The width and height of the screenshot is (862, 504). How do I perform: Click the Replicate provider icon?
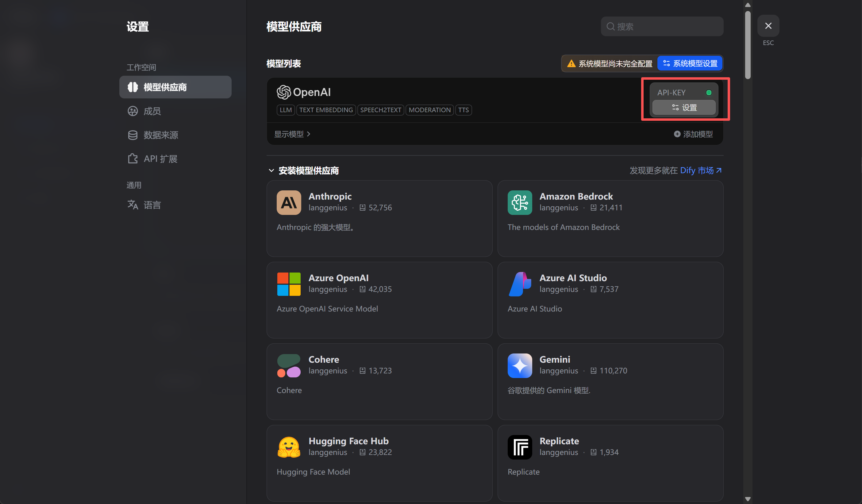coord(520,447)
